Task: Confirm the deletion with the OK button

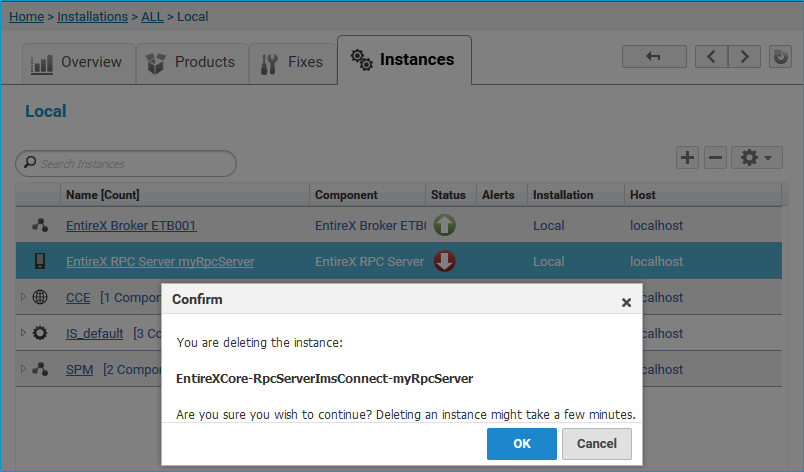Action: (521, 444)
